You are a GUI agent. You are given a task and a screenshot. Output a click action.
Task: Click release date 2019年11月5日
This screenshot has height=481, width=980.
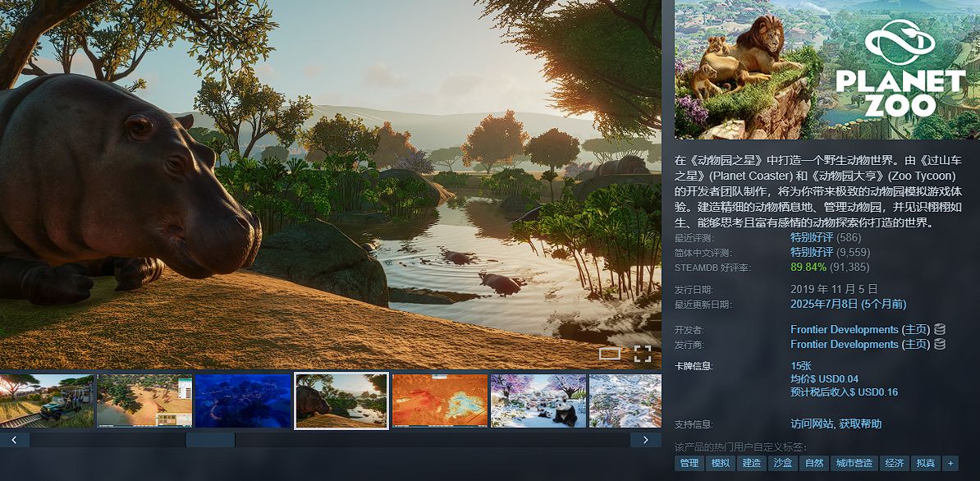(834, 289)
